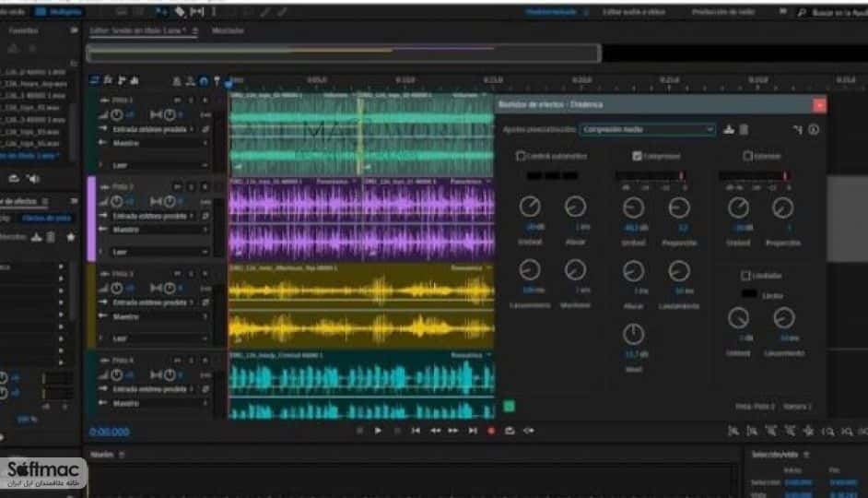Solo Pista 3 with S button

pyautogui.click(x=191, y=274)
